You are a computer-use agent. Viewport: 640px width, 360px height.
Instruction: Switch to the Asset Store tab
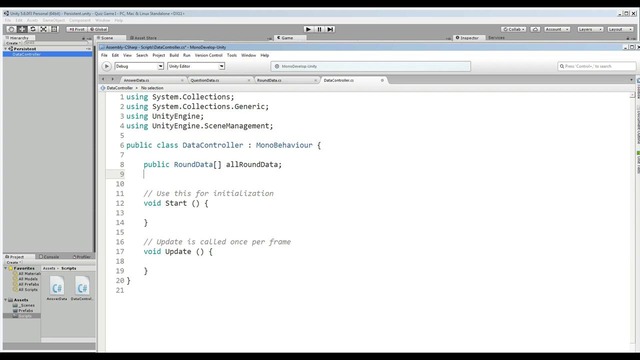tap(143, 38)
